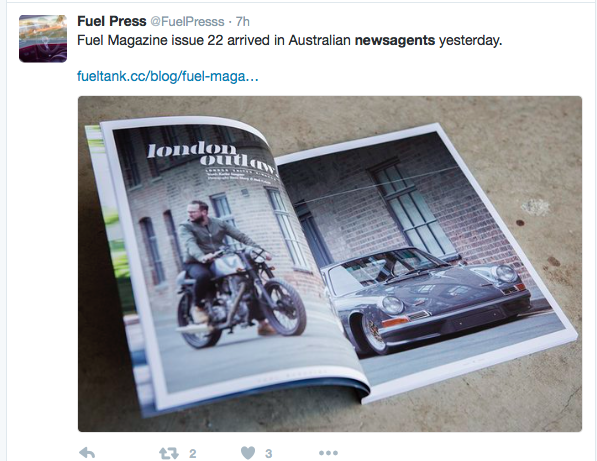This screenshot has width=597, height=461.
Task: Retweet the Fuel Magazine post
Action: [169, 453]
